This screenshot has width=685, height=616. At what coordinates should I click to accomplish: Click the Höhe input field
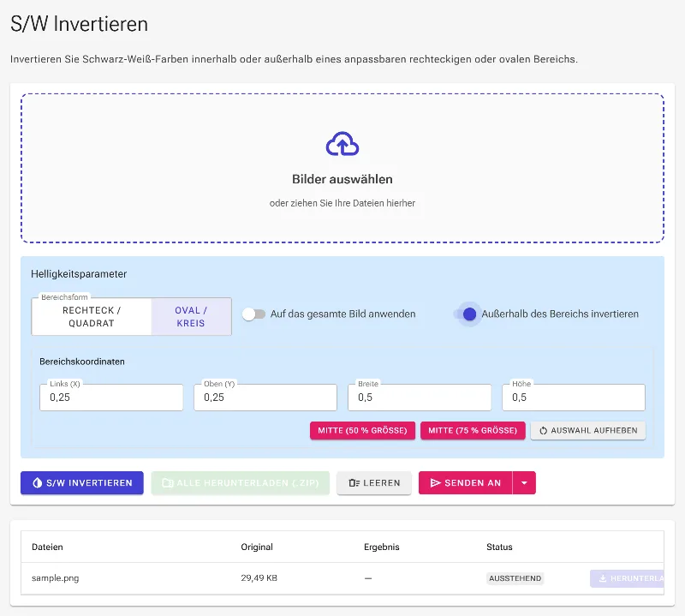pos(573,398)
